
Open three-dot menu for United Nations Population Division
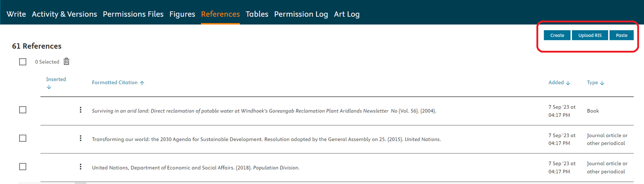pos(80,167)
